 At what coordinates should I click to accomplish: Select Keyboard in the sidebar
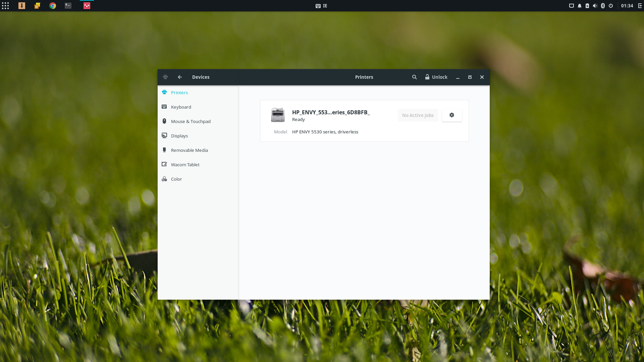[181, 107]
